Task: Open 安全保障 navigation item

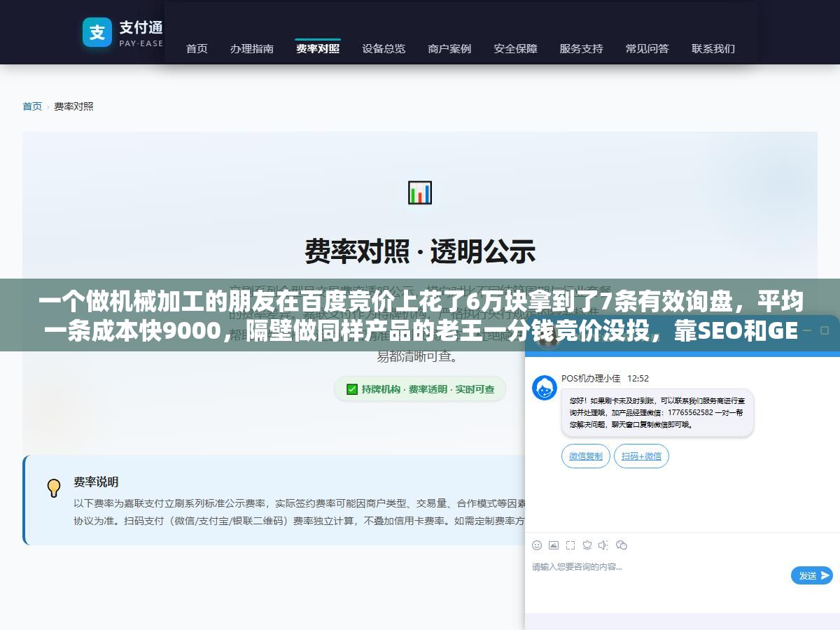Action: pos(516,49)
